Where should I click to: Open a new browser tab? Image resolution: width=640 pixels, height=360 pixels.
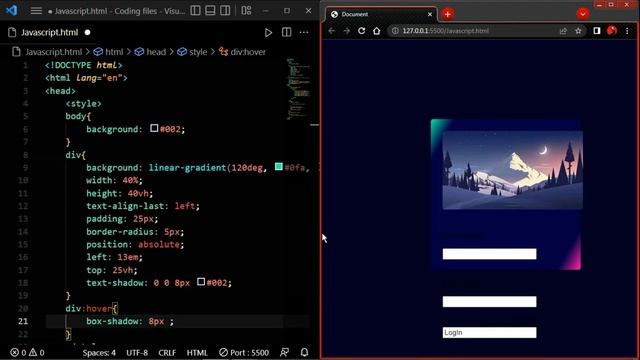pyautogui.click(x=448, y=14)
